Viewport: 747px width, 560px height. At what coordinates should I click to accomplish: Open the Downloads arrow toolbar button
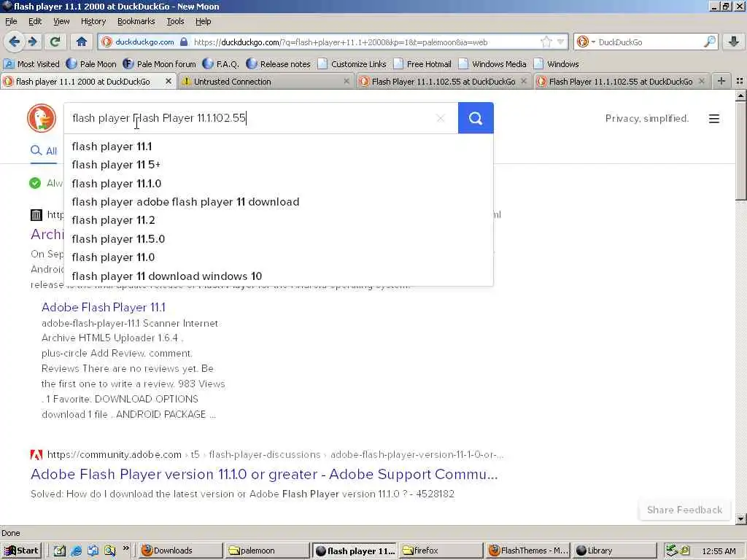click(734, 42)
